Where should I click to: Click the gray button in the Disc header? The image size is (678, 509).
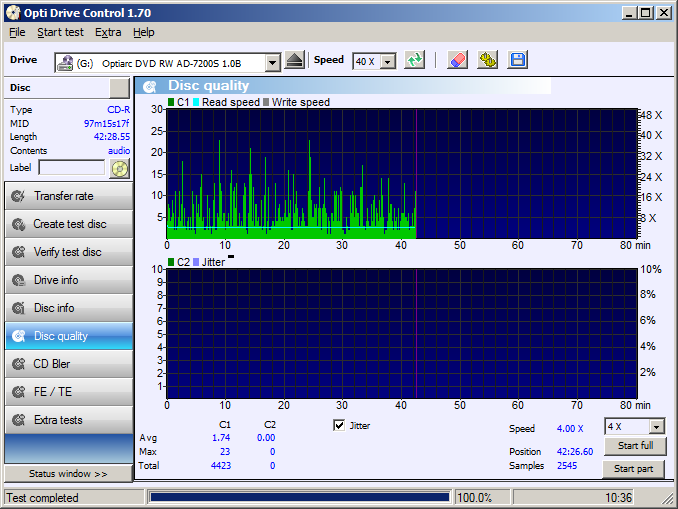pos(119,88)
